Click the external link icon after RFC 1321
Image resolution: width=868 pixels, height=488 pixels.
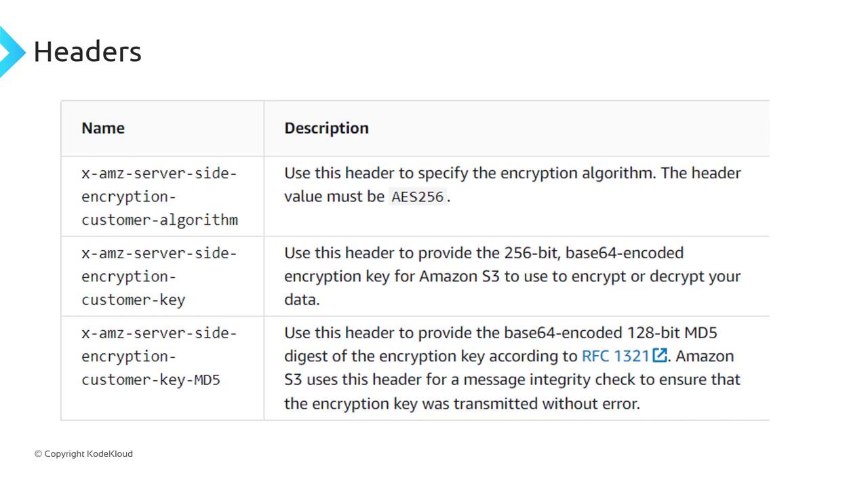pyautogui.click(x=659, y=356)
